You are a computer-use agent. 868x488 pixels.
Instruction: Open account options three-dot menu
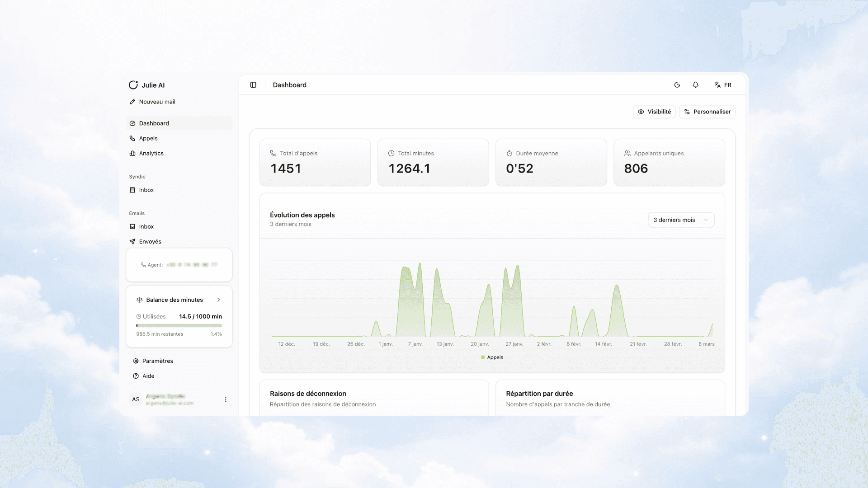coord(226,399)
